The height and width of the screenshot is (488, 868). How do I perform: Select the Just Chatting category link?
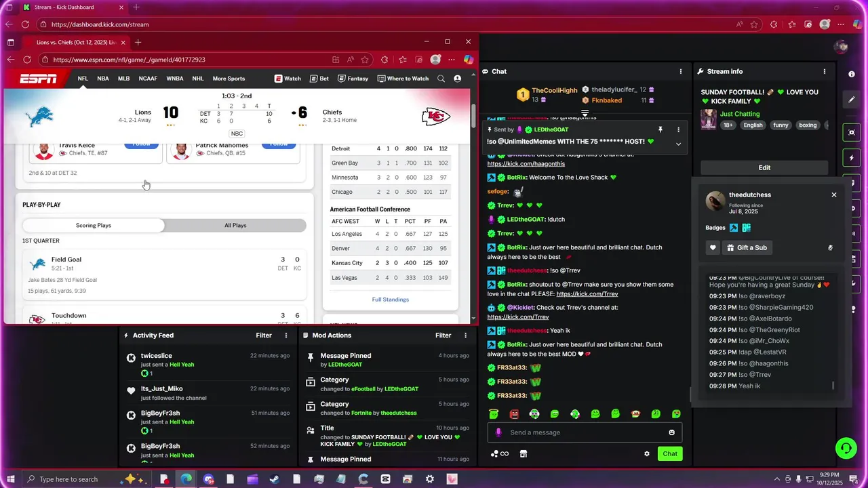click(740, 114)
